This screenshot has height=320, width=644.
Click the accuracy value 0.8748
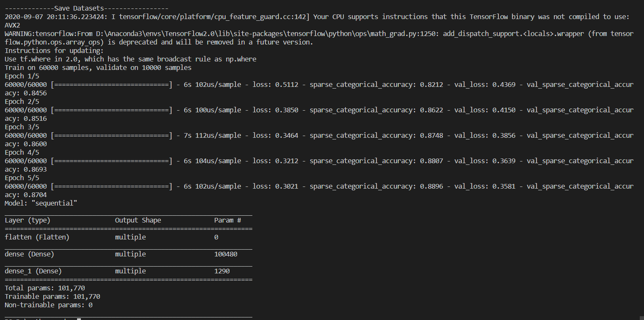coord(431,136)
